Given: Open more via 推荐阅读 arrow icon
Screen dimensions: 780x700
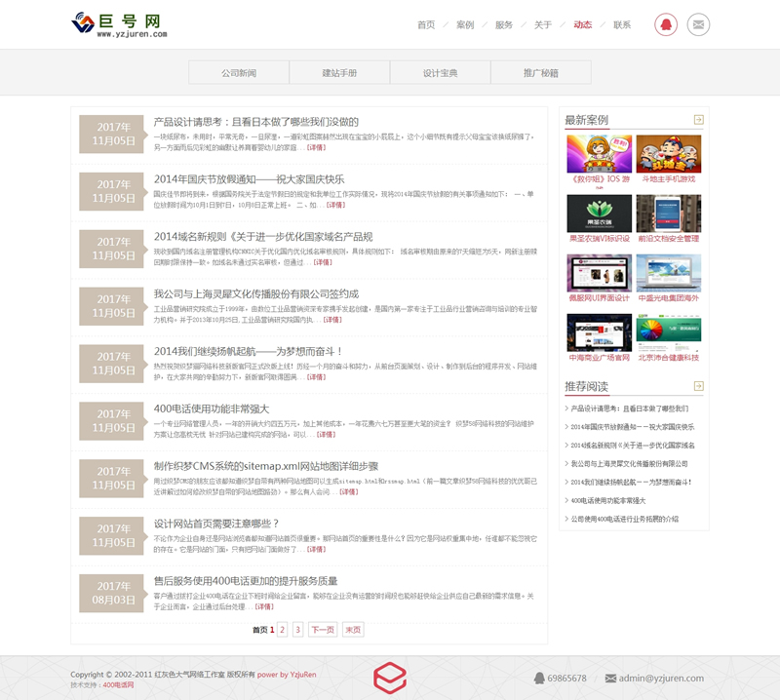Looking at the screenshot, I should point(698,386).
